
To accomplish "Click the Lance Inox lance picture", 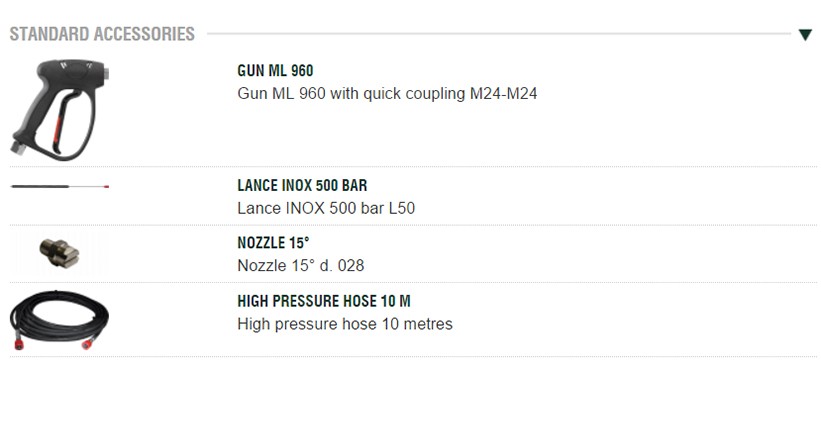I will [x=58, y=187].
